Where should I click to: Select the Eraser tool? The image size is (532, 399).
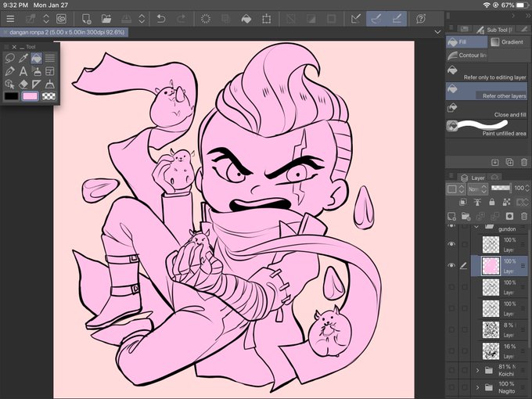click(23, 84)
